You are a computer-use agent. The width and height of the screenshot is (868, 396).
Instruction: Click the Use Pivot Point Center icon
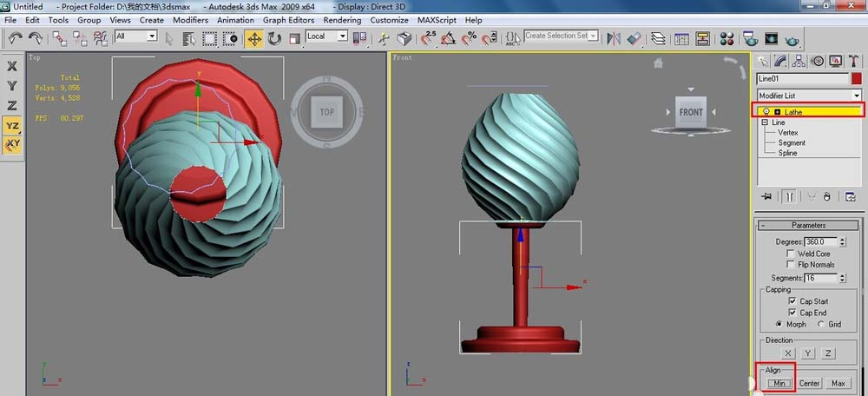tap(360, 38)
